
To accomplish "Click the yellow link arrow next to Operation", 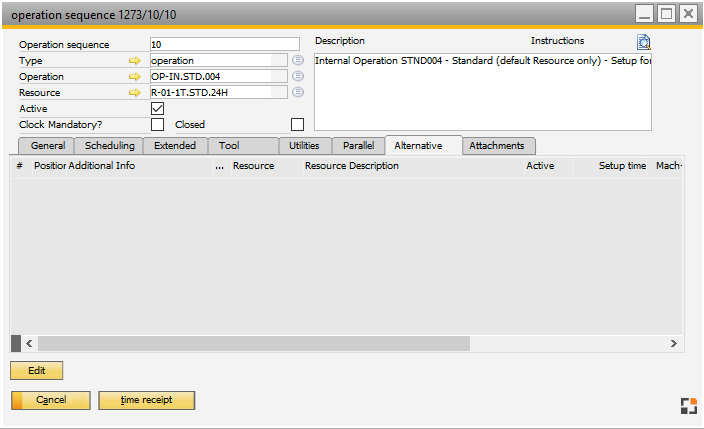I will pos(135,77).
